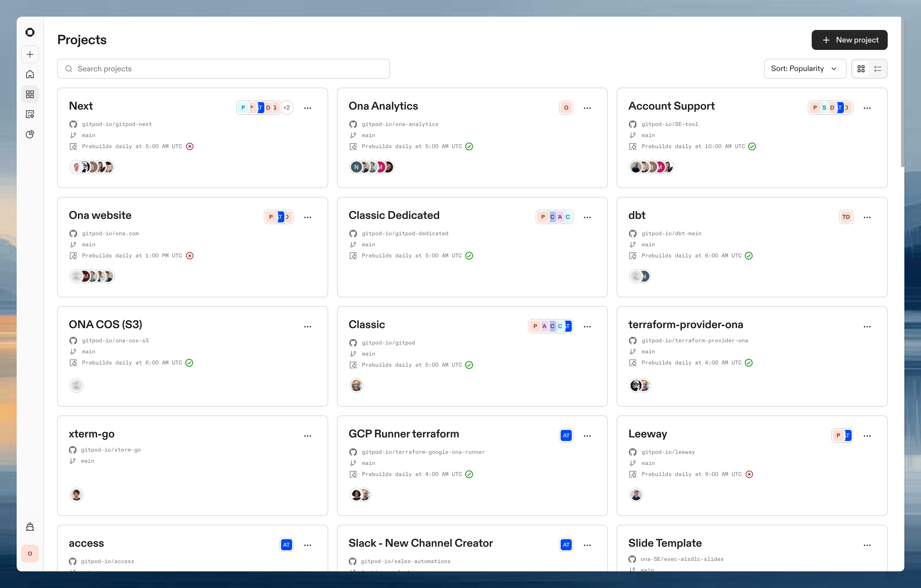This screenshot has height=588, width=921.
Task: Click failed prebuild icon on Ona website
Action: click(190, 256)
